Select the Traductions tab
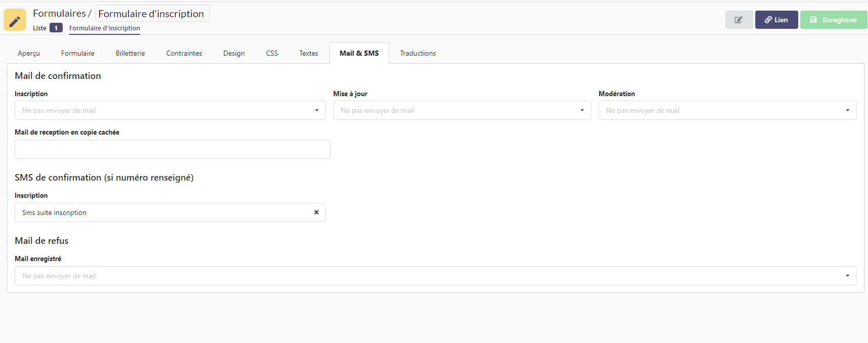The width and height of the screenshot is (868, 343). (418, 53)
